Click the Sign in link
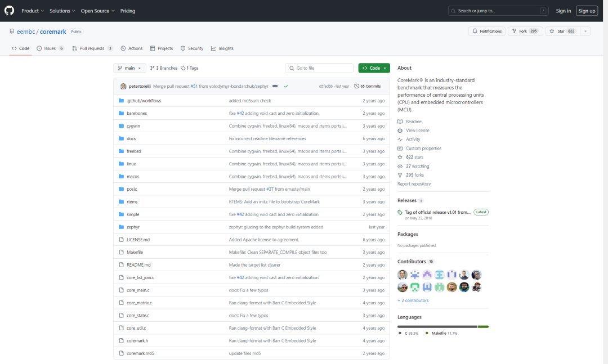The height and width of the screenshot is (364, 608). point(563,11)
